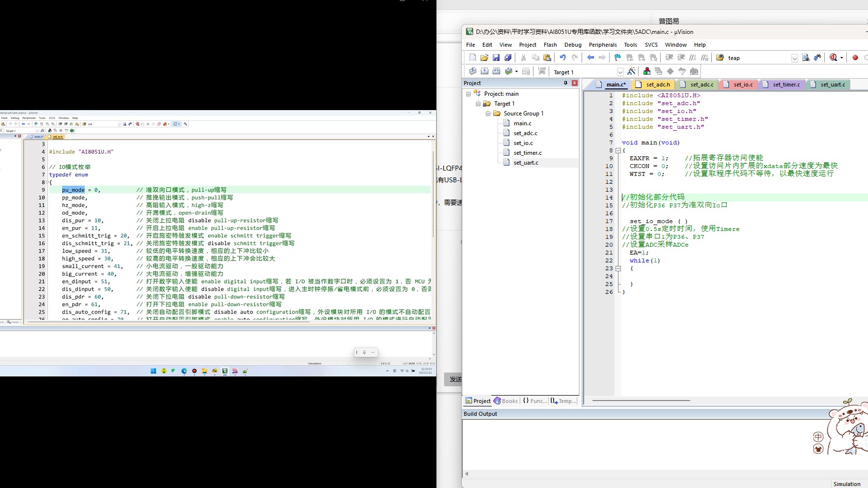Collapse the Target 1 tree node

478,104
